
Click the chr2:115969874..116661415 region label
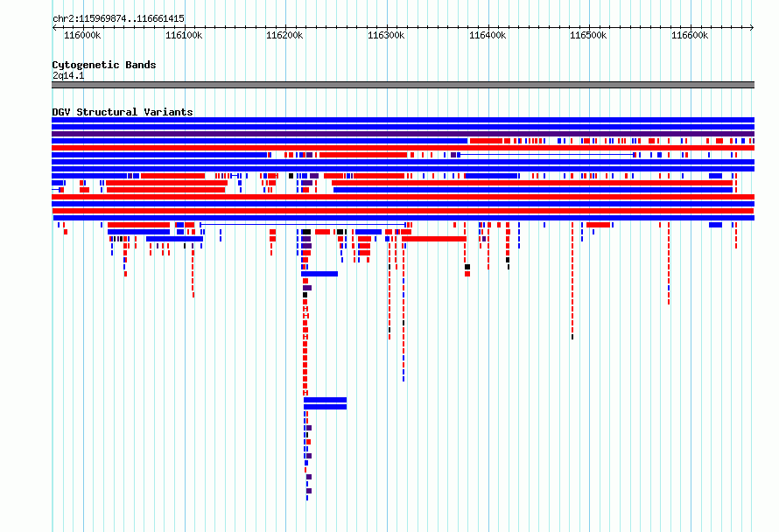pos(118,19)
